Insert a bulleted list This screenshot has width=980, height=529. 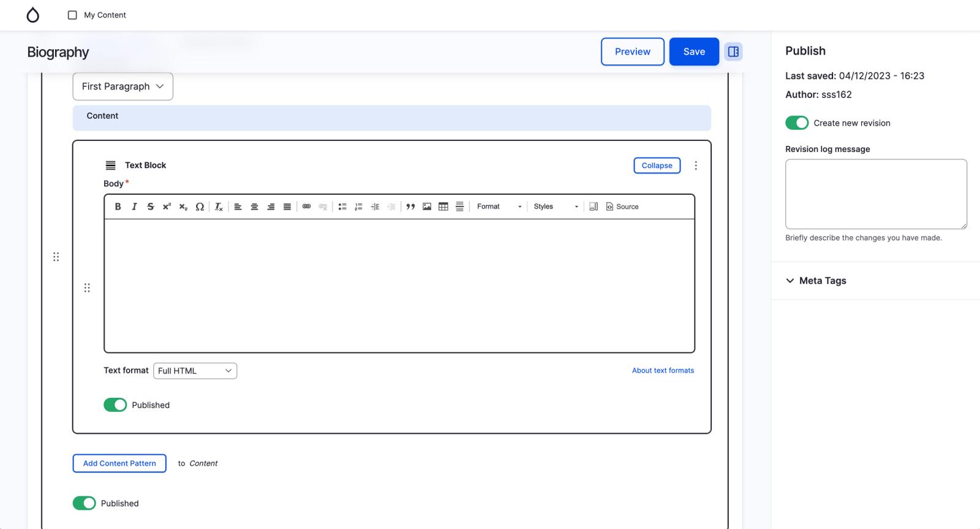pyautogui.click(x=342, y=207)
